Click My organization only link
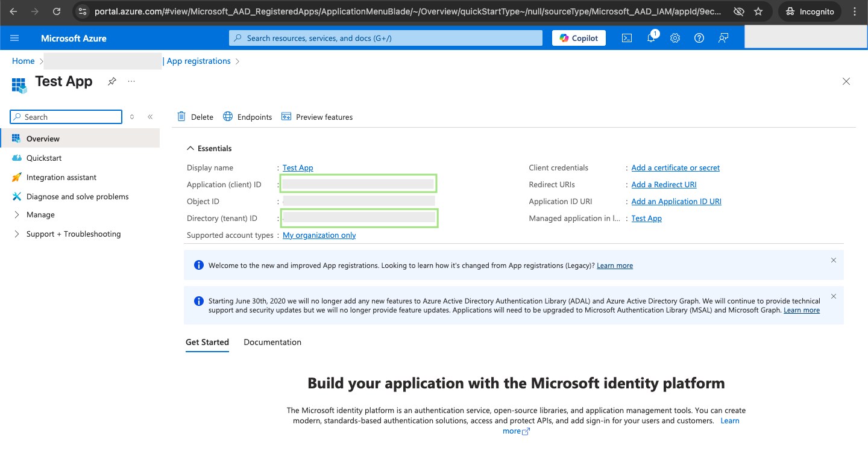This screenshot has width=868, height=451. coord(319,235)
